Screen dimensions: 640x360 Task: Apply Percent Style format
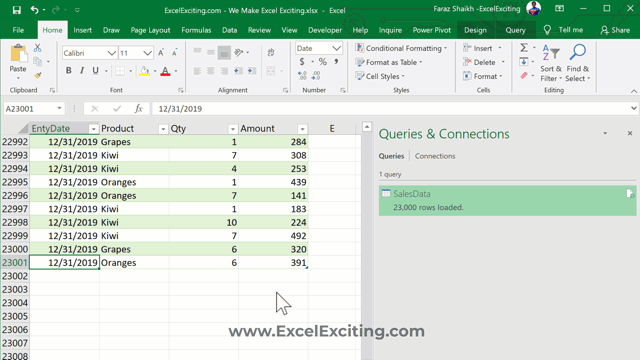pyautogui.click(x=323, y=62)
